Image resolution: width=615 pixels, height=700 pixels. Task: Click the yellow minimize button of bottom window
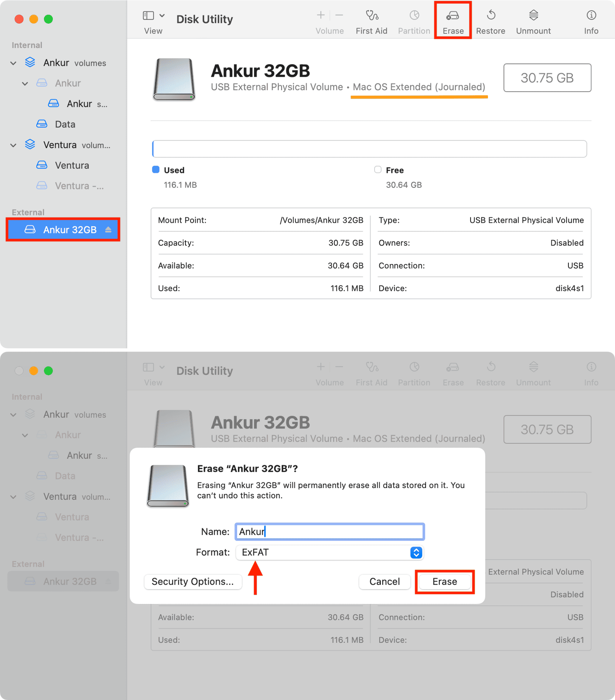34,371
